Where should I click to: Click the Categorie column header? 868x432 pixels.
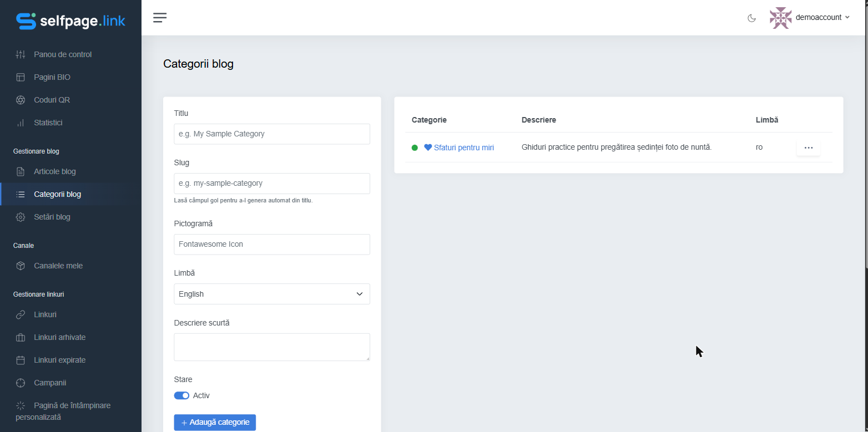[429, 120]
